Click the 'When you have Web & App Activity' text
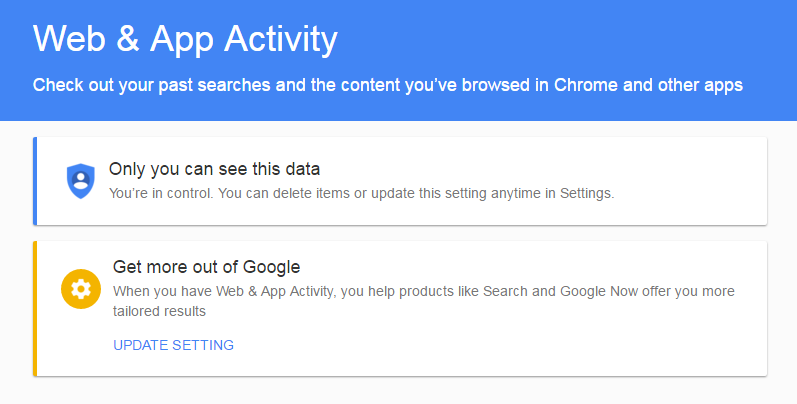This screenshot has height=404, width=797. [424, 301]
